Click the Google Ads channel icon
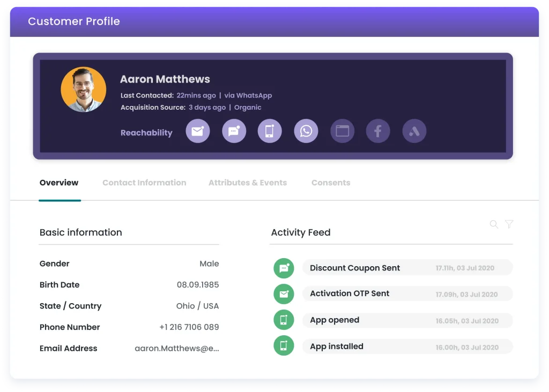The image size is (549, 392). pos(414,131)
